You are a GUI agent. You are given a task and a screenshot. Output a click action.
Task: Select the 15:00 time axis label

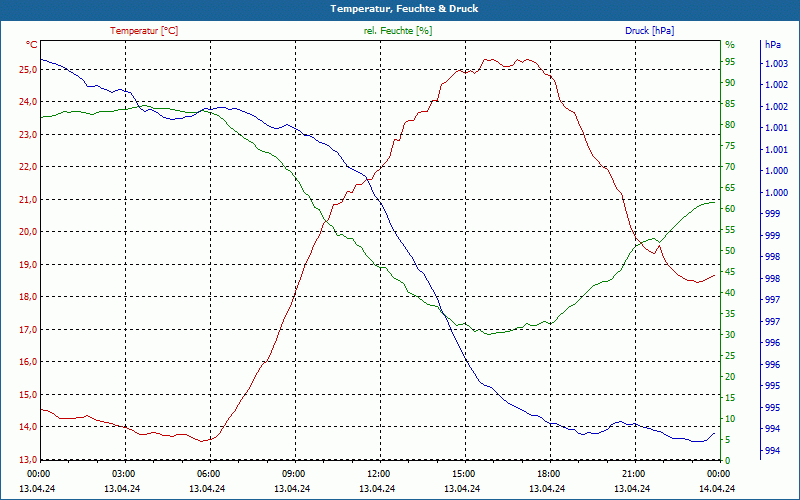point(462,474)
